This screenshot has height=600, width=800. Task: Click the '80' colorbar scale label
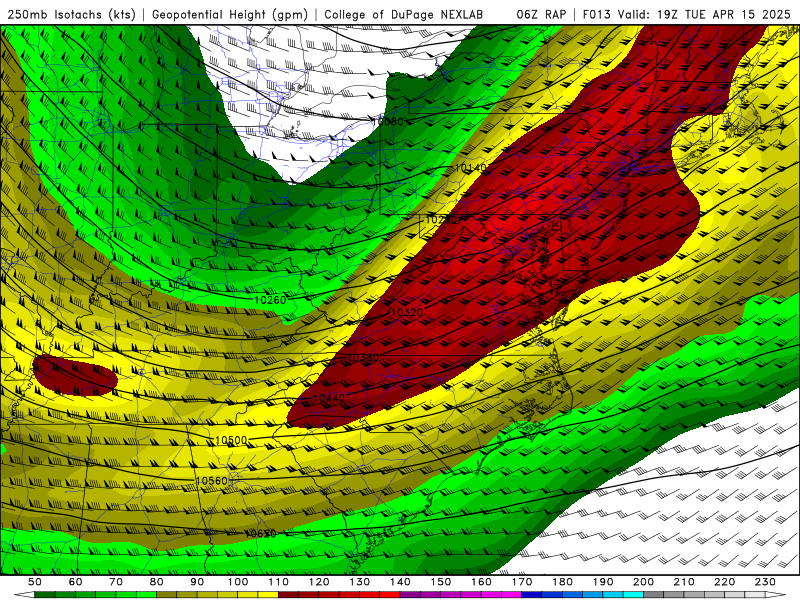(157, 582)
